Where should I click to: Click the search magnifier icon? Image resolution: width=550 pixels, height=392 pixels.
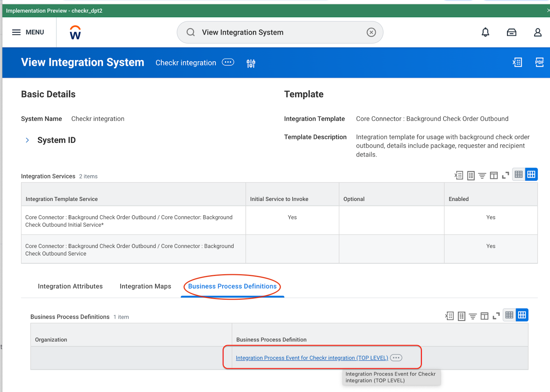[191, 32]
